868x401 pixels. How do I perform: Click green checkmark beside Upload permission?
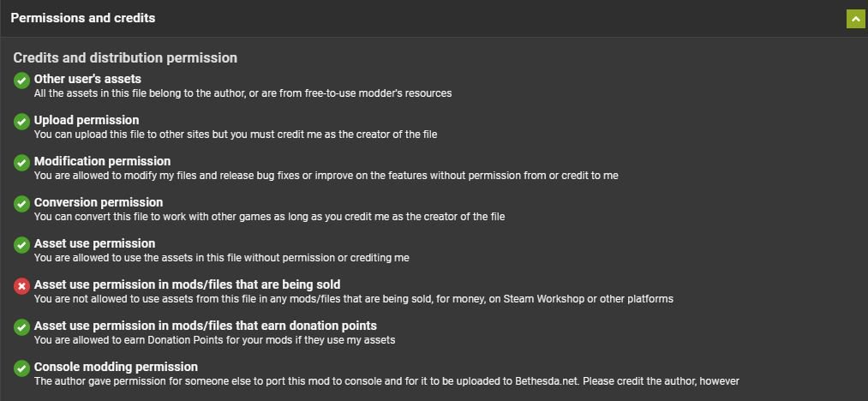click(x=21, y=122)
